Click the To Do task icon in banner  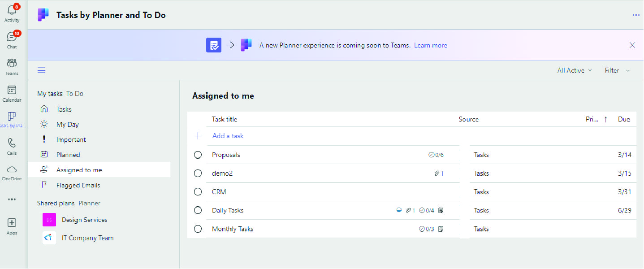(x=214, y=45)
